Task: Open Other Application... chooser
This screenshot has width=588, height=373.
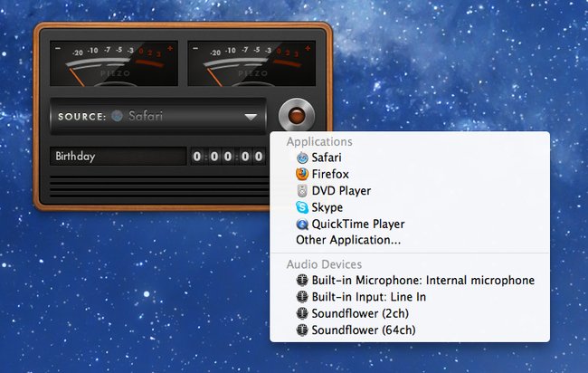Action: pyautogui.click(x=410, y=240)
